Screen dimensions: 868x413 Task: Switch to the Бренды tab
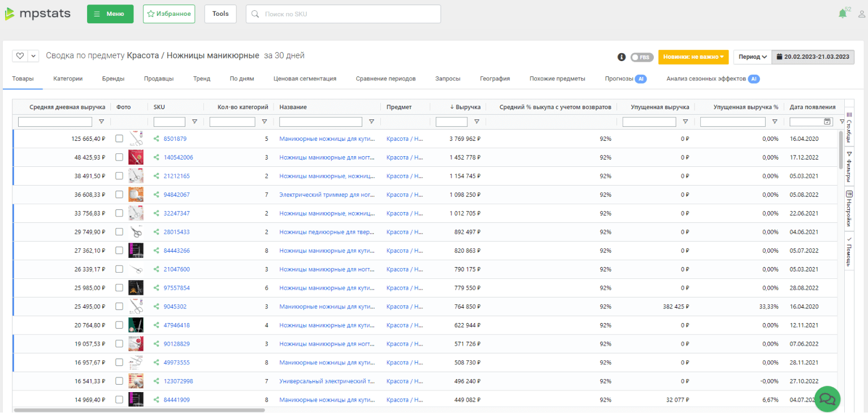(113, 79)
